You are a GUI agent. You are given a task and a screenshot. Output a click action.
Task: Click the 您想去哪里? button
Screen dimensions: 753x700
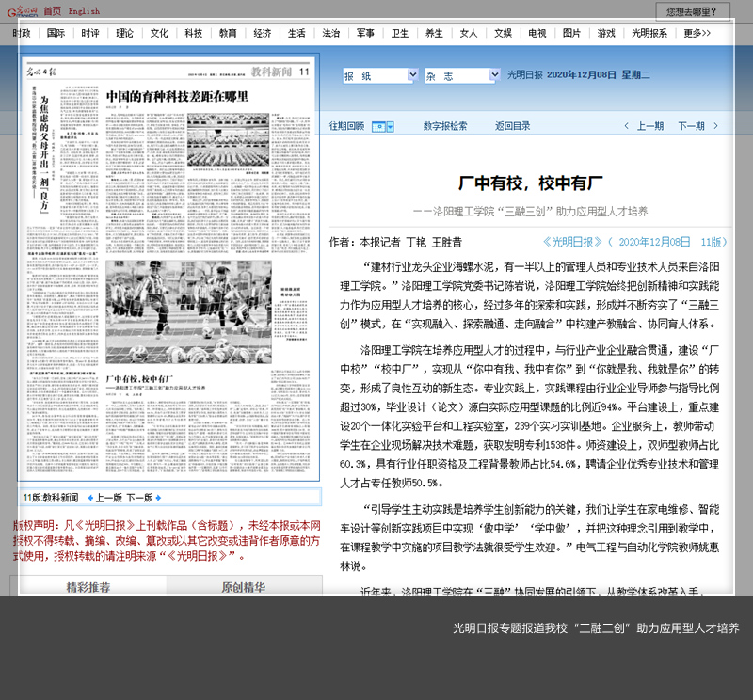(x=693, y=11)
